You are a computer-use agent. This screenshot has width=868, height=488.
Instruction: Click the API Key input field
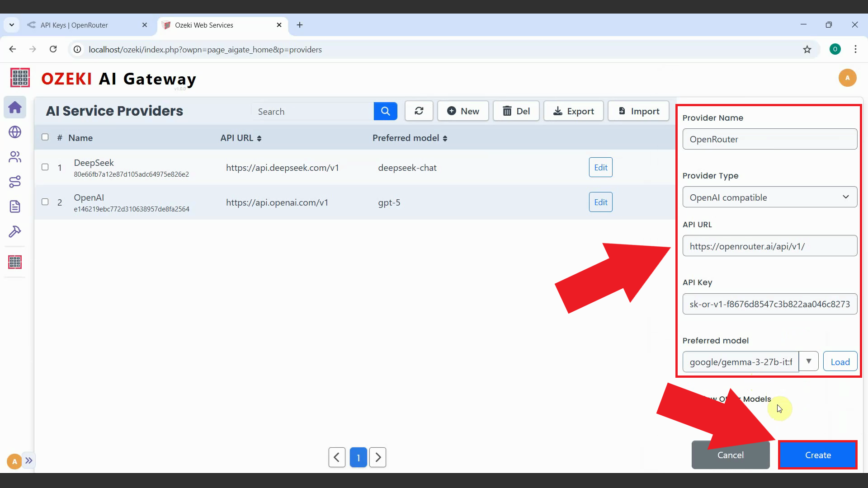coord(769,304)
